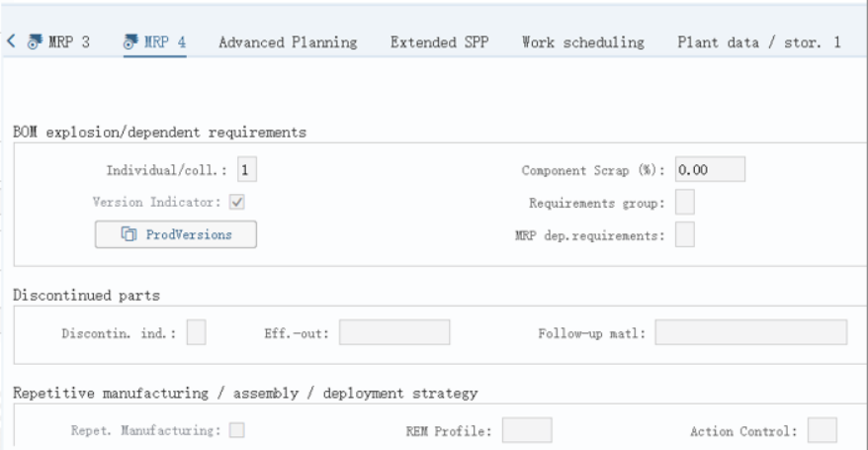This screenshot has width=868, height=450.
Task: Click the MRP 4 tab icon
Action: [x=130, y=42]
